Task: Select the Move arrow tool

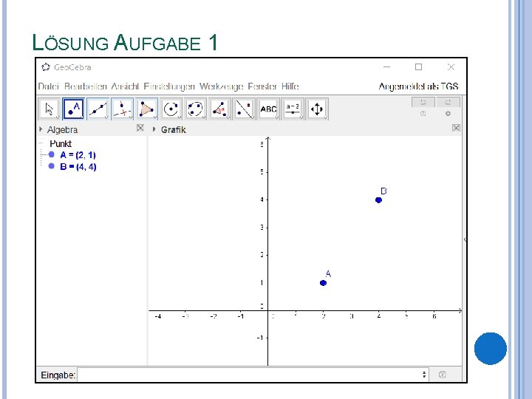Action: 50,109
